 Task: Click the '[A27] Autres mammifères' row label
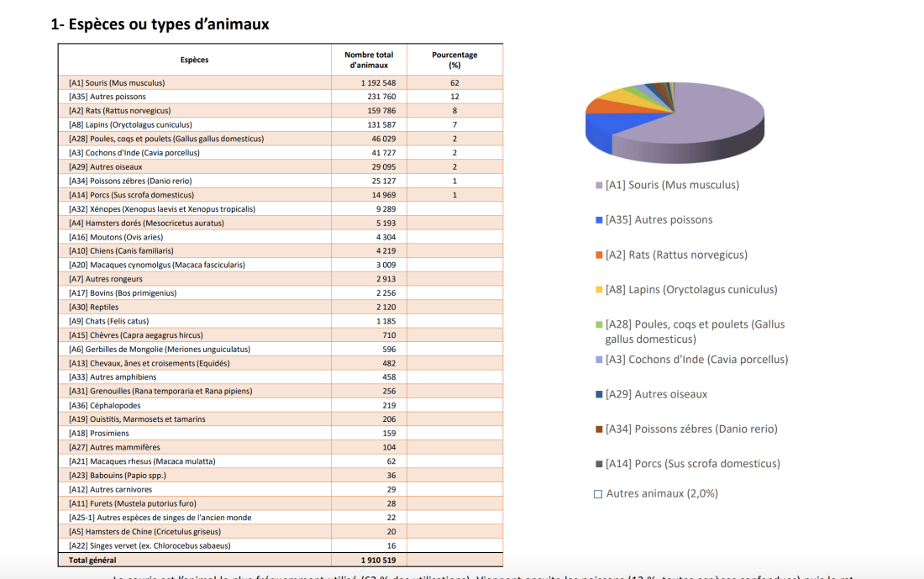pos(114,448)
